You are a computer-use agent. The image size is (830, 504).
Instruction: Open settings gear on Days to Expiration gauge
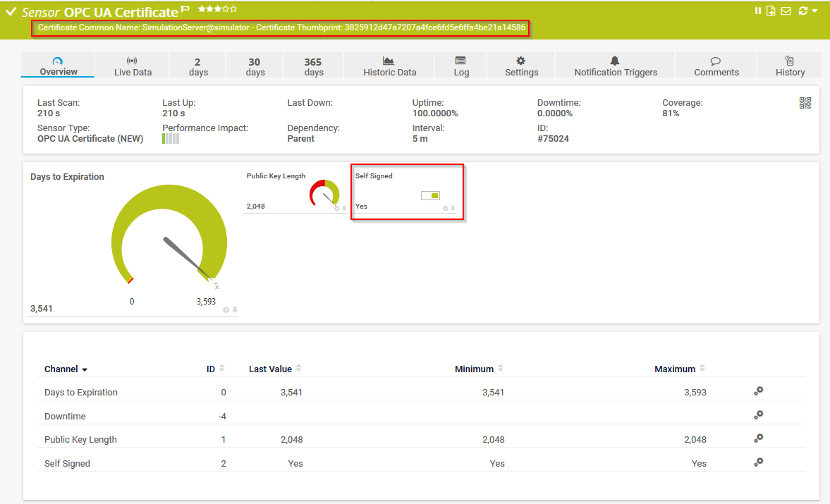(x=226, y=309)
